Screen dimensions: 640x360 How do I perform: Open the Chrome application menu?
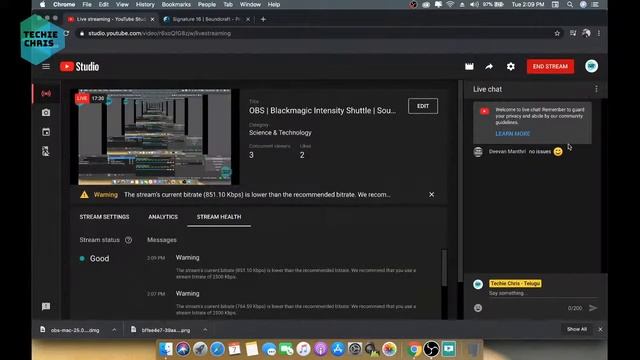64,4
